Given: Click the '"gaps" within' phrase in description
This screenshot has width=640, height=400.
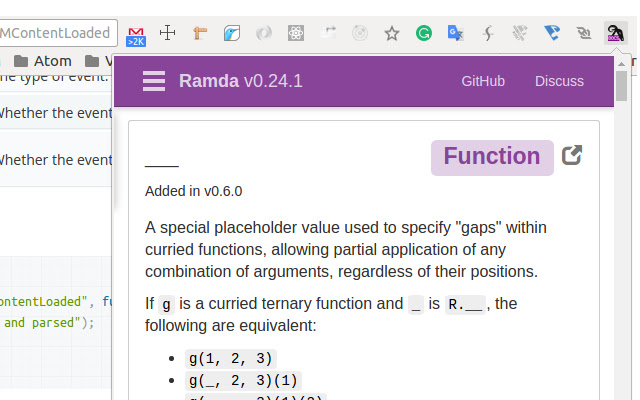Looking at the screenshot, I should [501, 227].
